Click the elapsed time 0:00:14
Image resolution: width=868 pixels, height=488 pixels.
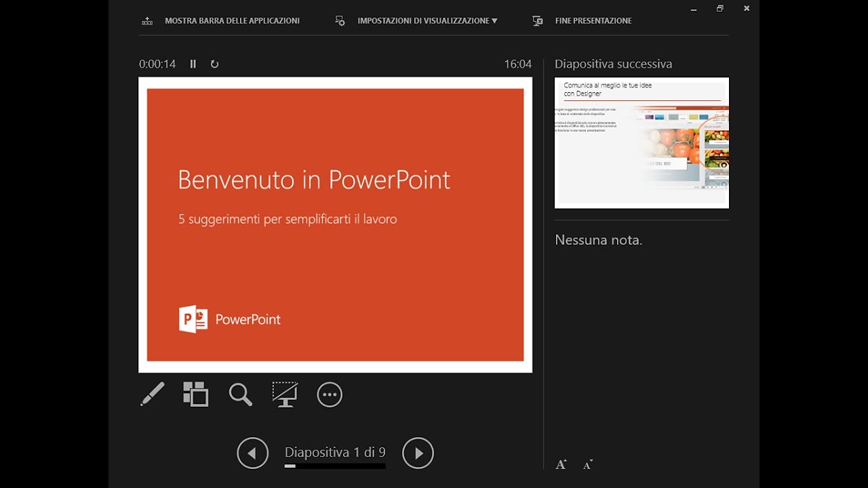pyautogui.click(x=157, y=64)
